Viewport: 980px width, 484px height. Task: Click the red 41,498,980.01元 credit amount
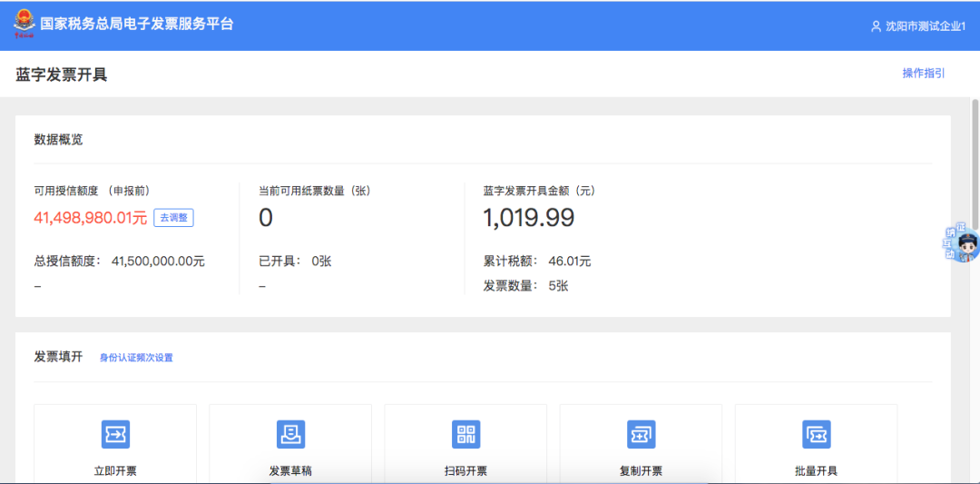tap(91, 218)
